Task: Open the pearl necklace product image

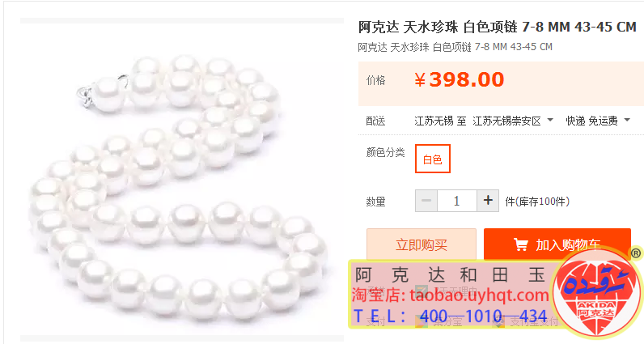Action: coord(182,179)
